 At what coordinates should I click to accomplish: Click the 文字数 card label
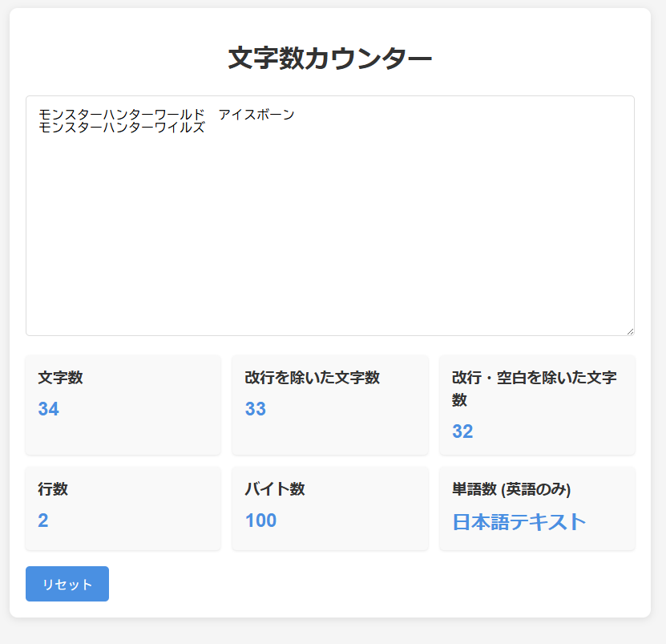pyautogui.click(x=60, y=378)
